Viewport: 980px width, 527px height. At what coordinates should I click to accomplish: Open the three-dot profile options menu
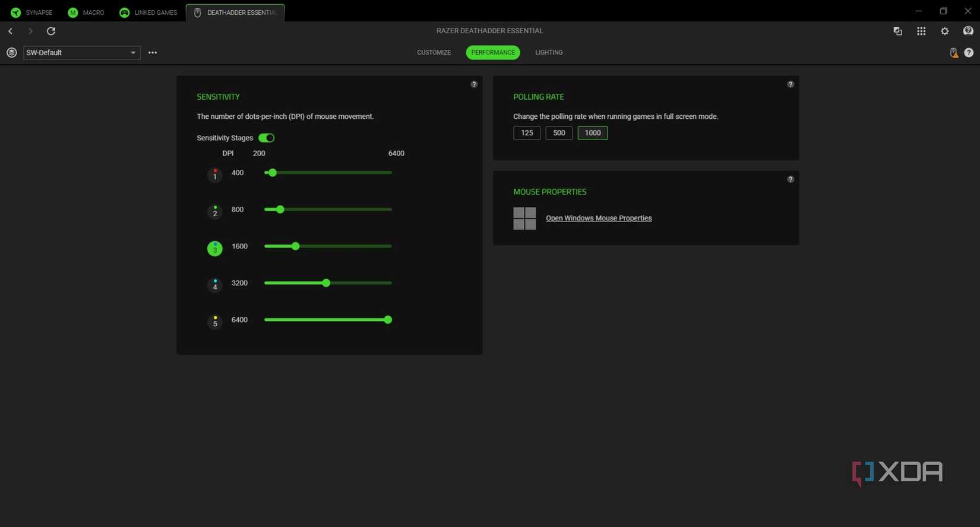153,52
